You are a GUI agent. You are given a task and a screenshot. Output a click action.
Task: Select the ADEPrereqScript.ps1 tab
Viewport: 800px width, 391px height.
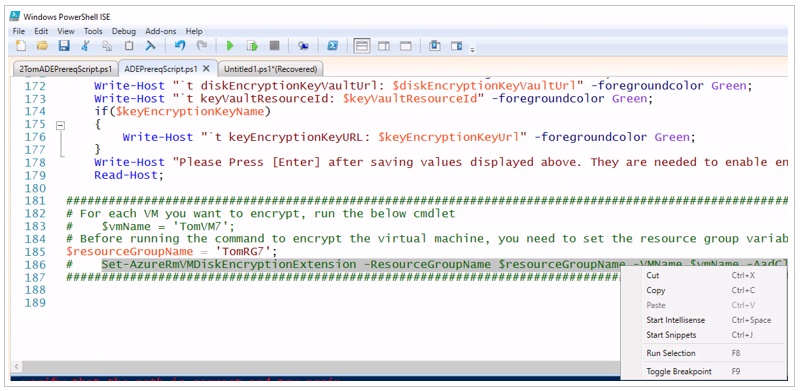click(161, 68)
